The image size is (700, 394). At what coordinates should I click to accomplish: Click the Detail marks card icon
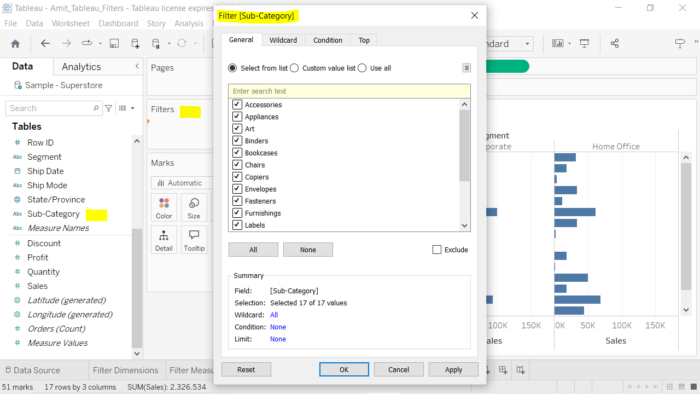[x=164, y=240]
